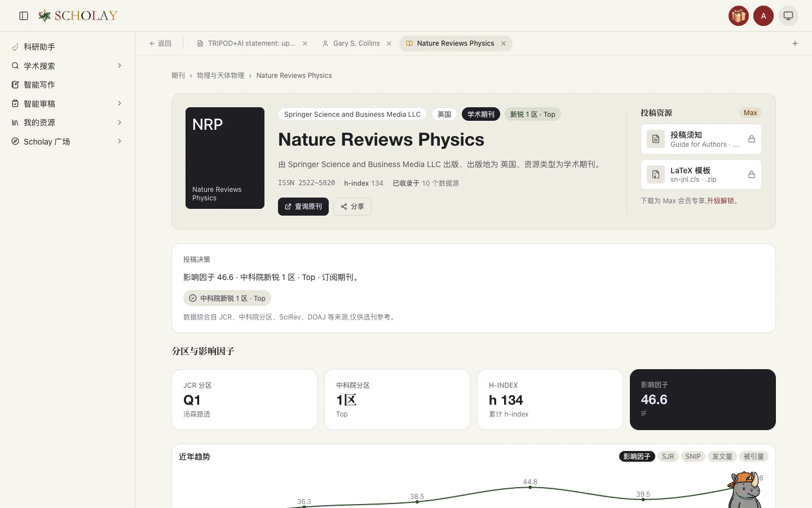
Task: Select the SJR trend toggle
Action: tap(668, 457)
